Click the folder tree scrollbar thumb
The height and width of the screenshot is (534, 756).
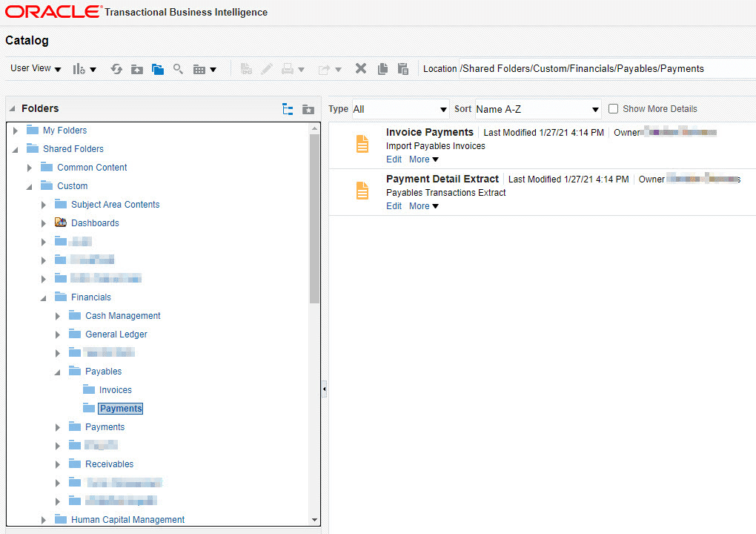(314, 219)
